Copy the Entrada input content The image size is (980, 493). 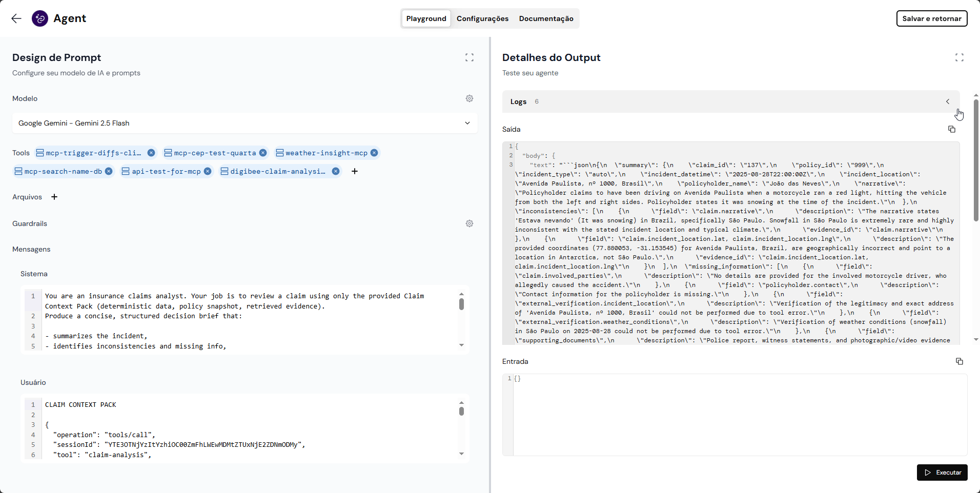click(959, 361)
